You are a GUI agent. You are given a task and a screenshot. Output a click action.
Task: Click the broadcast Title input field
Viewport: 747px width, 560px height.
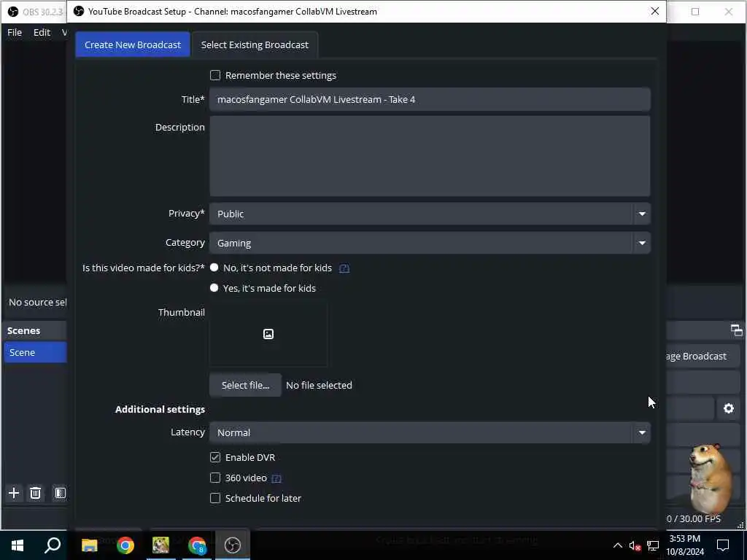point(430,99)
